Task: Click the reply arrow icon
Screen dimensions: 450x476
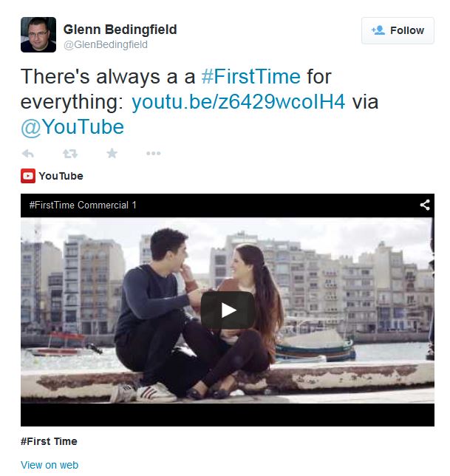Action: coord(27,154)
